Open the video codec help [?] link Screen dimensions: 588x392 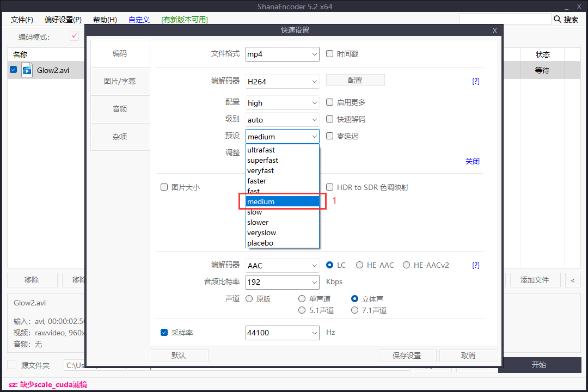(x=475, y=81)
